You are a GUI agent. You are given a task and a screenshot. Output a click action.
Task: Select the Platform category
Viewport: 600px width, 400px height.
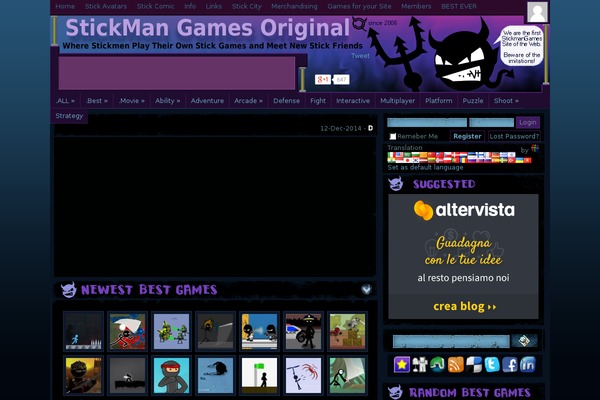pyautogui.click(x=439, y=101)
